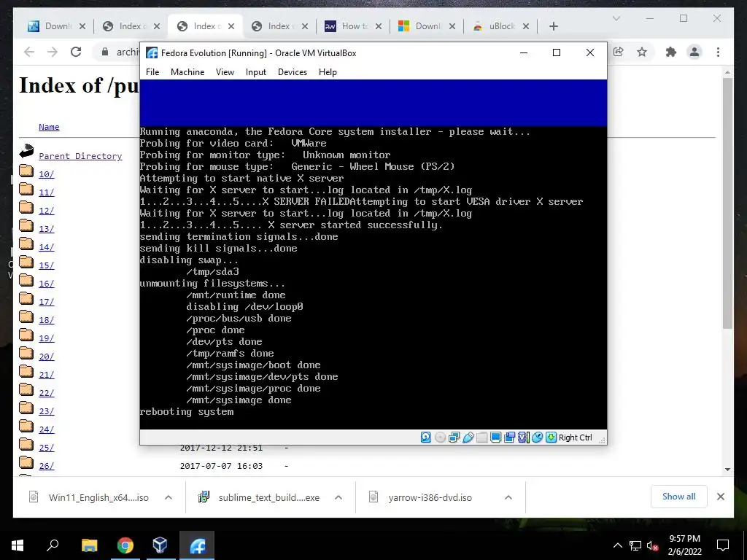Open the 20/ directory link
Image resolution: width=747 pixels, height=560 pixels.
47,357
